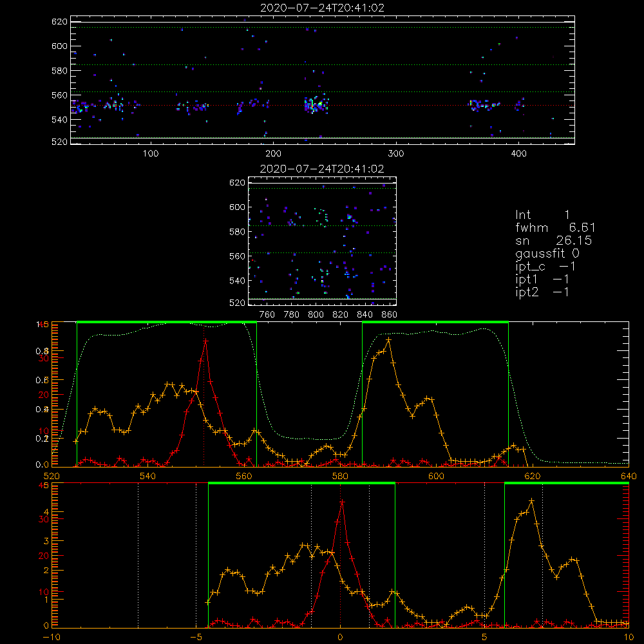Click the bright cluster near x 235 in the top image

click(x=316, y=105)
